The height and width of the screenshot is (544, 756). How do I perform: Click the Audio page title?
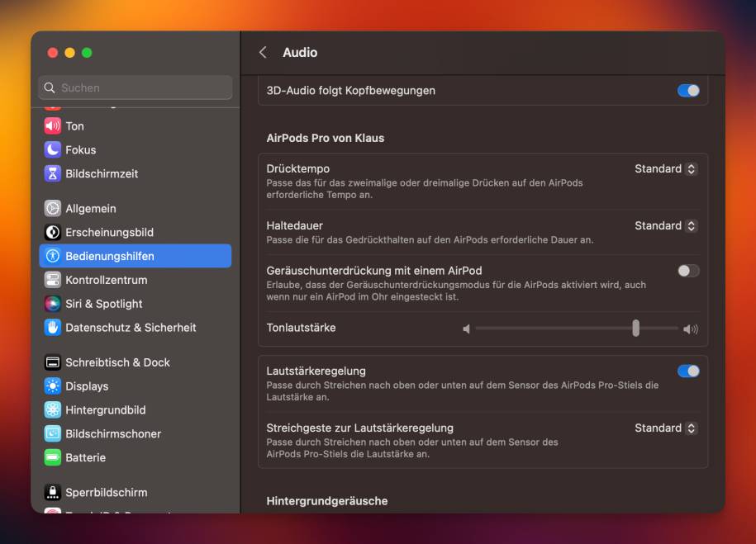[x=300, y=53]
